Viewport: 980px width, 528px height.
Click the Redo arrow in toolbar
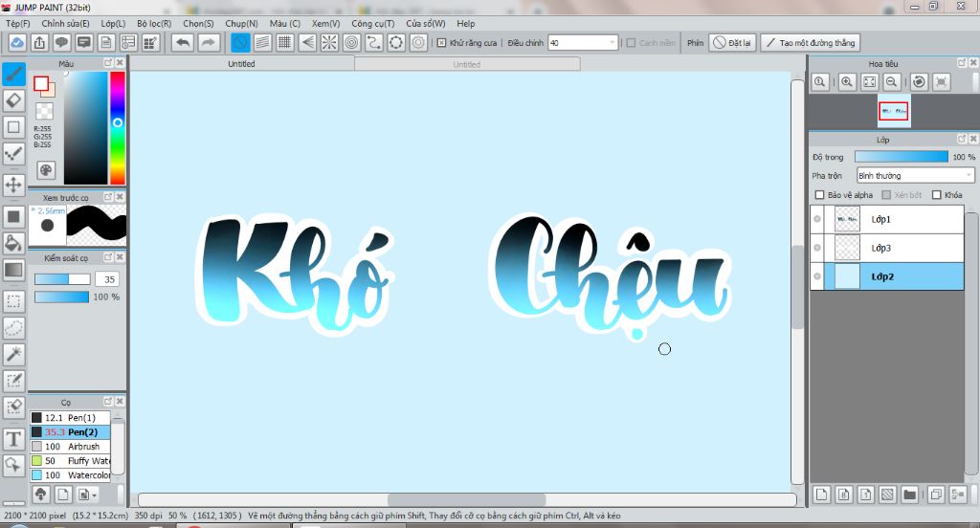click(209, 42)
